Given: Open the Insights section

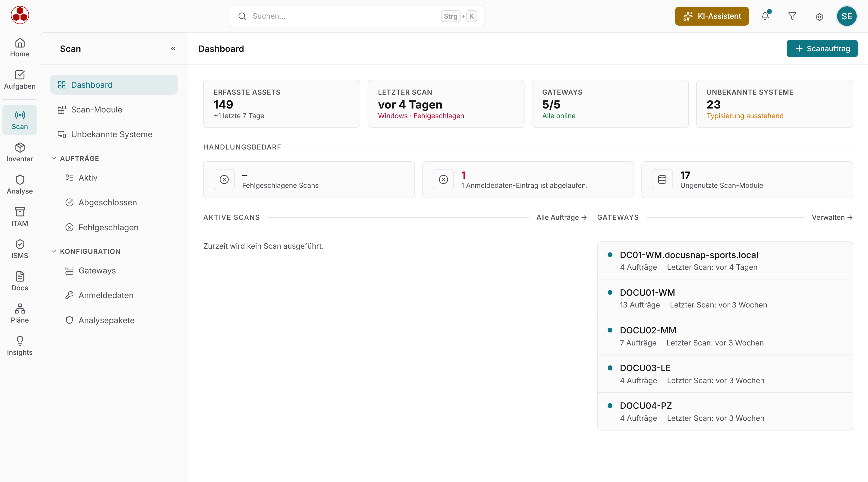Looking at the screenshot, I should 20,346.
